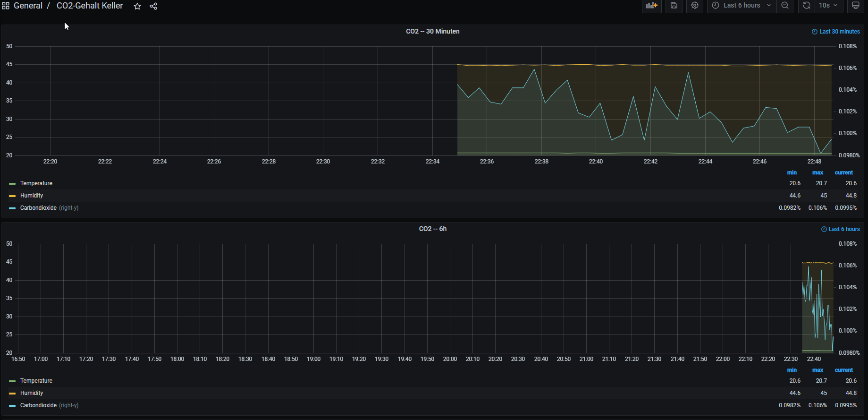Star the CO2-Gehalt Keller dashboard
Viewport: 868px width, 420px height.
coord(137,6)
